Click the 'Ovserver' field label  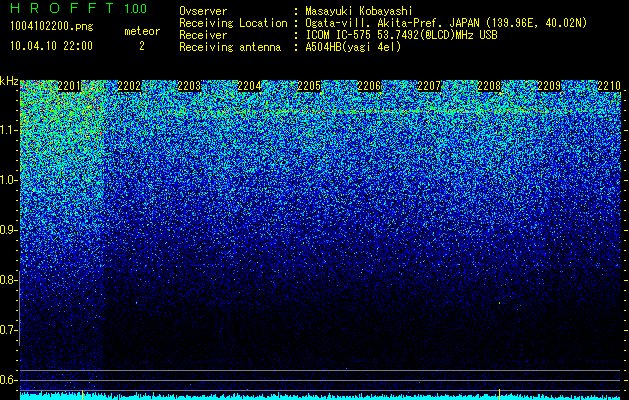[203, 11]
